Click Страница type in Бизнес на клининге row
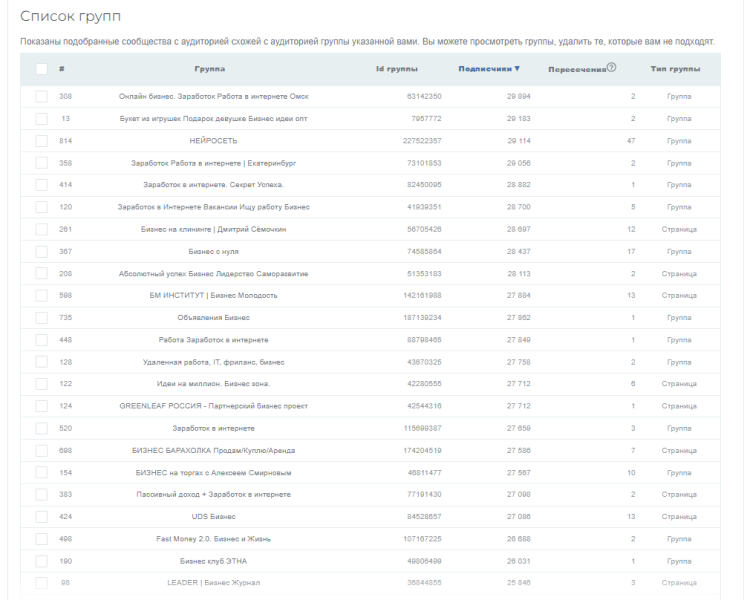The width and height of the screenshot is (747, 600). [679, 229]
